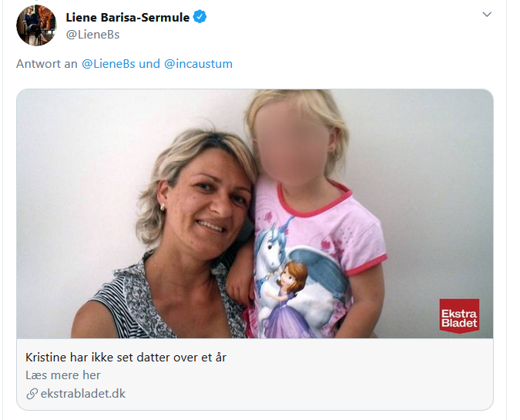
Task: Click headline 'Kristine har ikke set datter'
Action: (126, 358)
